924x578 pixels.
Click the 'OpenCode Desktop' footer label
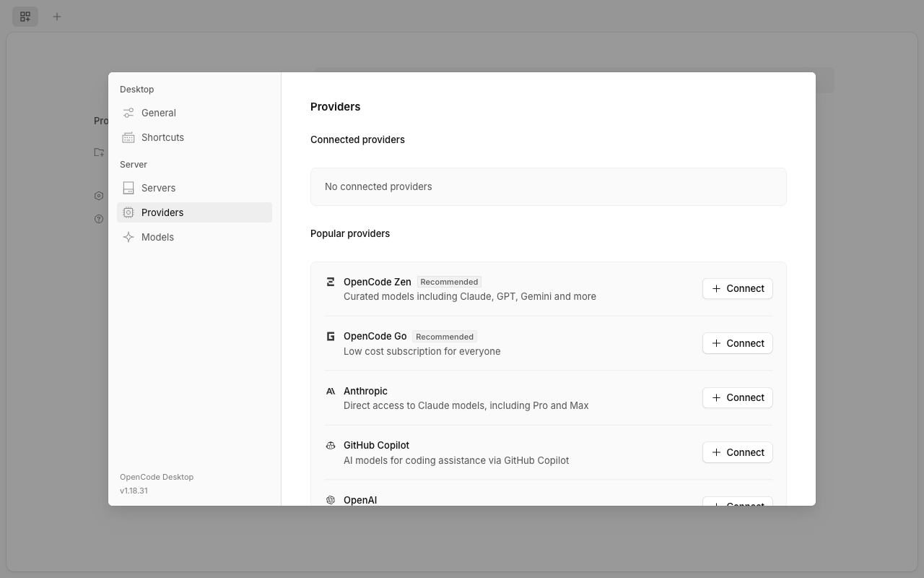click(x=157, y=477)
